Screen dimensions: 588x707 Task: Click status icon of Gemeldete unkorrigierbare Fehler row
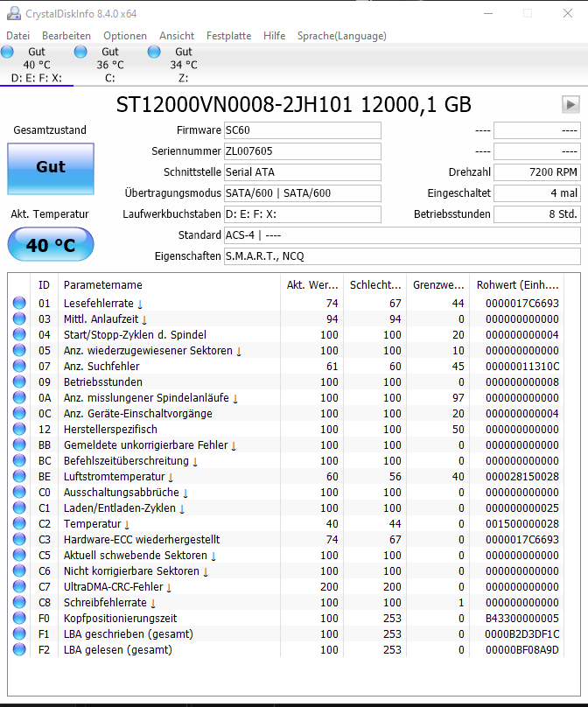(19, 445)
